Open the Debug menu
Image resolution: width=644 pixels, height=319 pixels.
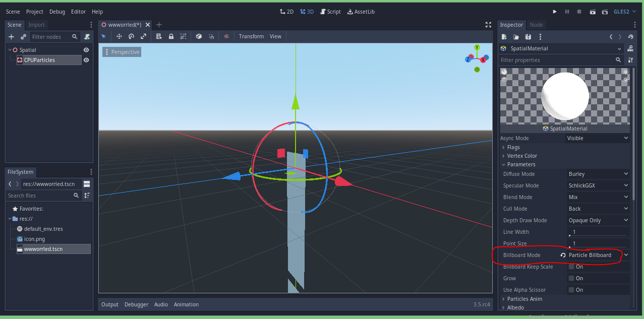57,11
